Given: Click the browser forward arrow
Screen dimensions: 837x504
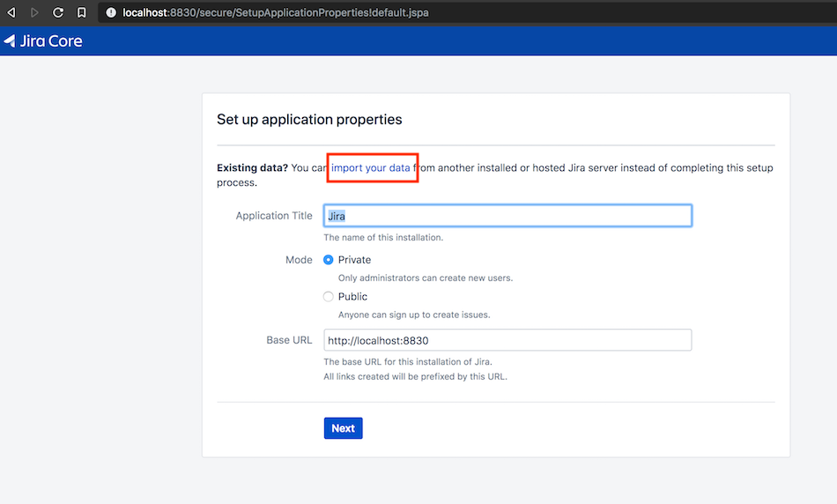Looking at the screenshot, I should pos(34,12).
